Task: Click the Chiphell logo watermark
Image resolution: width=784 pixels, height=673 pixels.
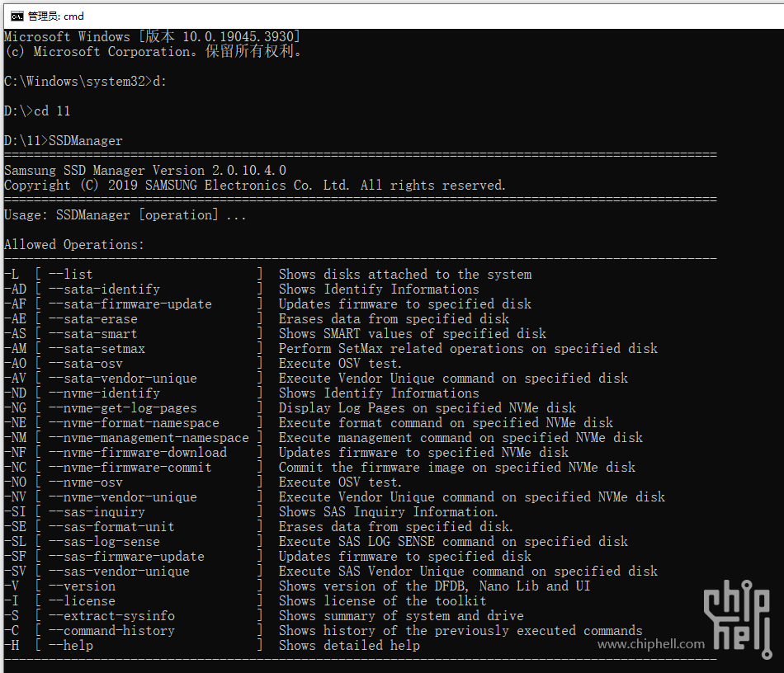Action: (738, 619)
